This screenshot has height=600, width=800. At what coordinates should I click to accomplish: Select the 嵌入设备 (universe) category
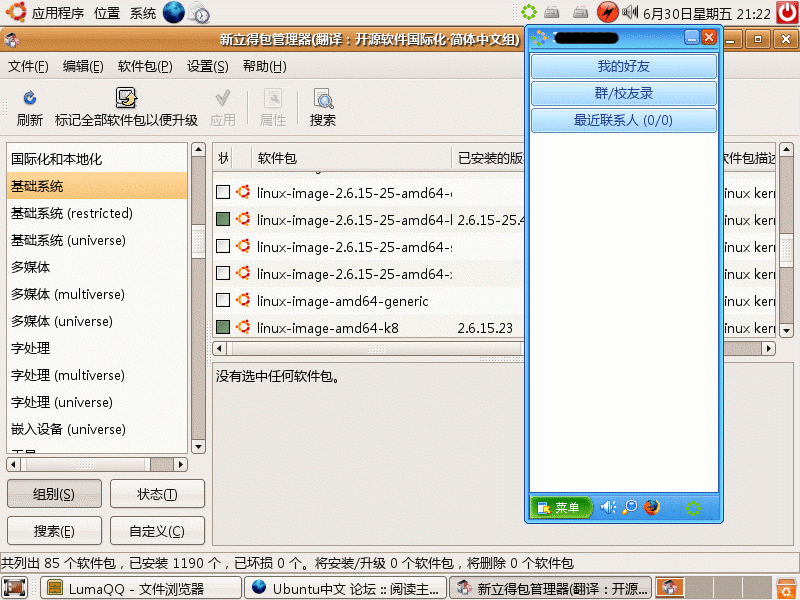point(97,430)
